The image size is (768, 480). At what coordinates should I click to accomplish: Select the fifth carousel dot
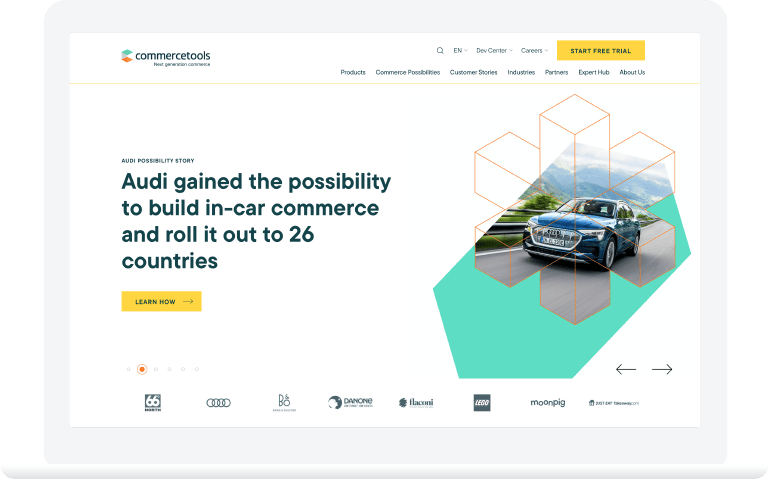(183, 369)
